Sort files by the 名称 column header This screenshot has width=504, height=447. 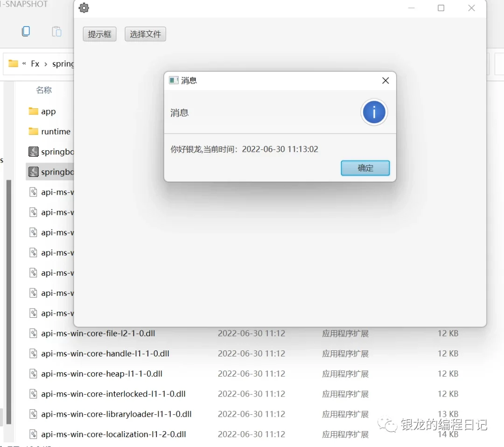click(x=45, y=90)
